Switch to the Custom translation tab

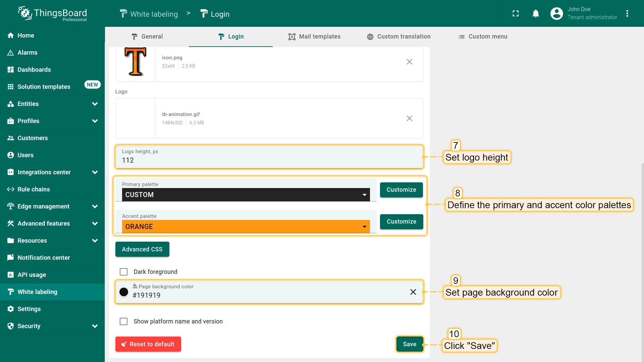point(398,37)
